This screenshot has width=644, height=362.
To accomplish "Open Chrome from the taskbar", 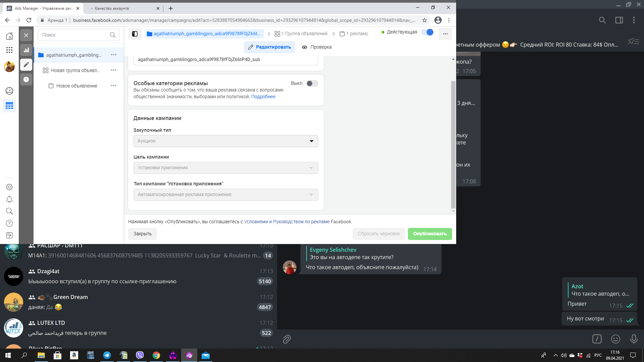I will 156,355.
